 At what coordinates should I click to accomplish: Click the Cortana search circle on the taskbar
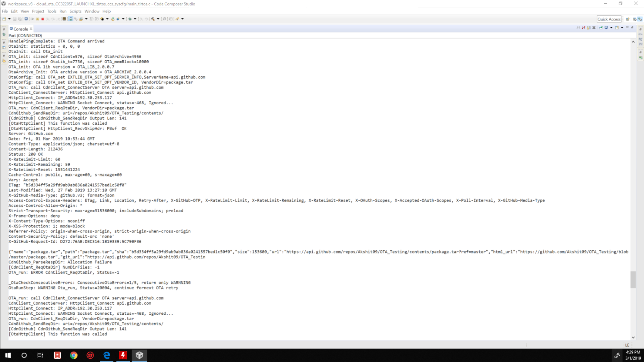tap(24, 355)
